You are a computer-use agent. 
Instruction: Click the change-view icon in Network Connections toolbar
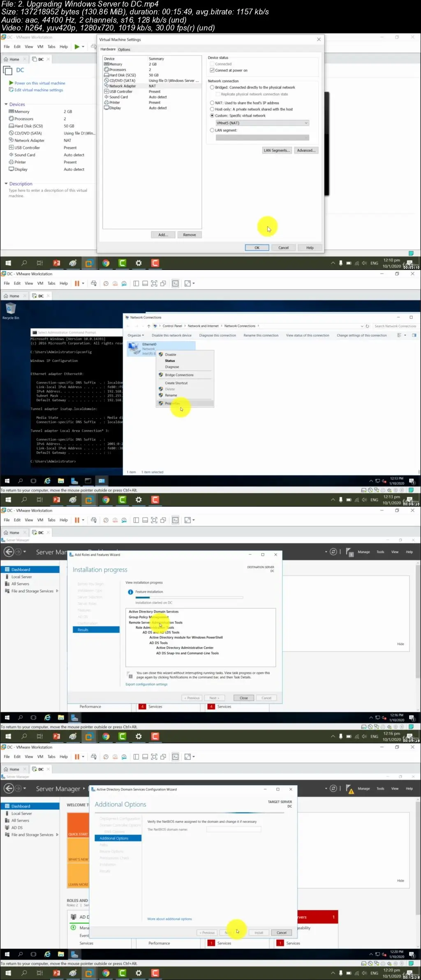point(399,335)
